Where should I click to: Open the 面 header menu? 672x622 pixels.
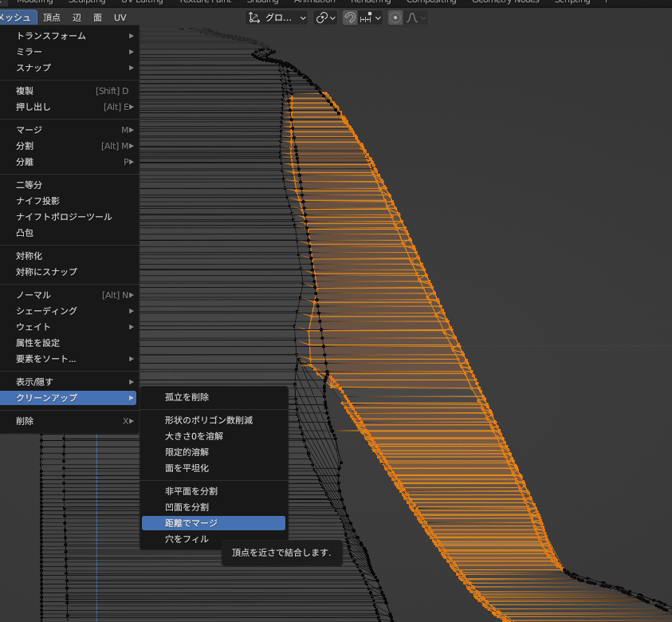(x=98, y=18)
